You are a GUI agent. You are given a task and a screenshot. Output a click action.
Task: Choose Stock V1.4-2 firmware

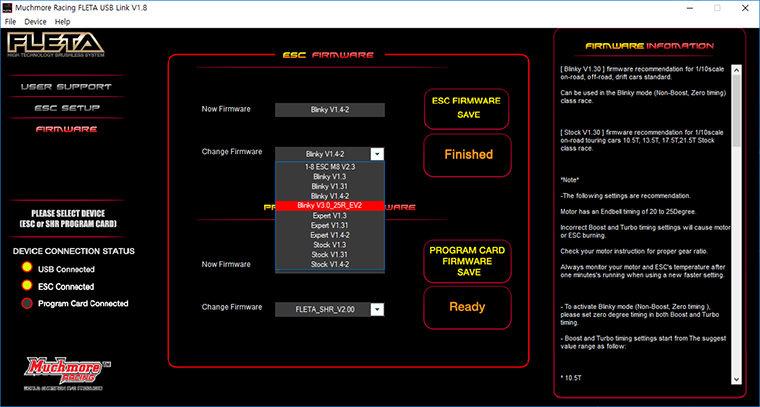click(x=330, y=264)
